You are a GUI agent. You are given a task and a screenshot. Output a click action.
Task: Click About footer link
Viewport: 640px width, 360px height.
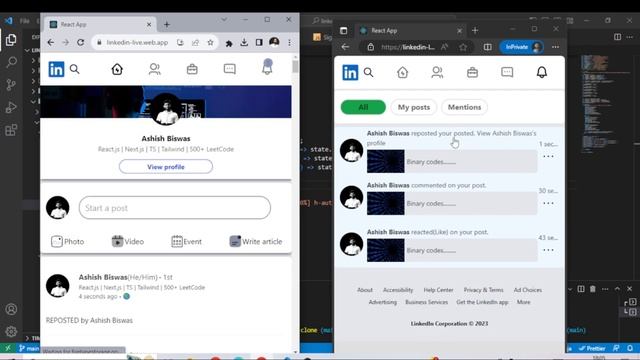(365, 290)
